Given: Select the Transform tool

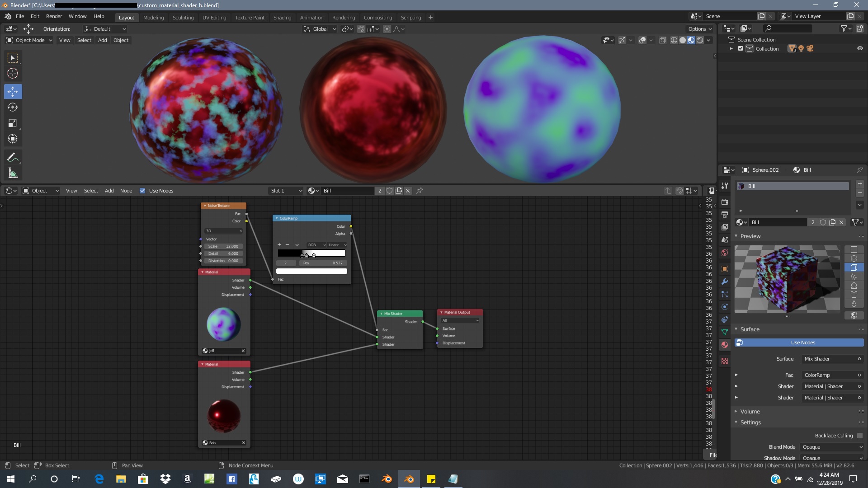Looking at the screenshot, I should coord(13,139).
